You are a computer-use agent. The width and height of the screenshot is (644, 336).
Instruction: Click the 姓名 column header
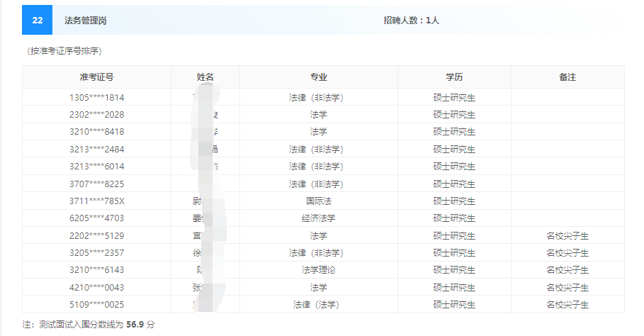pyautogui.click(x=205, y=77)
